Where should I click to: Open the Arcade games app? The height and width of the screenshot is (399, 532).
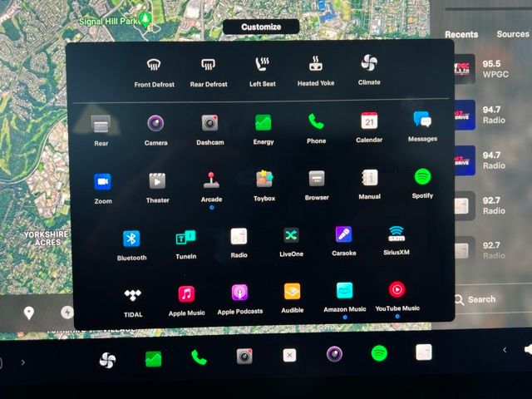click(211, 180)
